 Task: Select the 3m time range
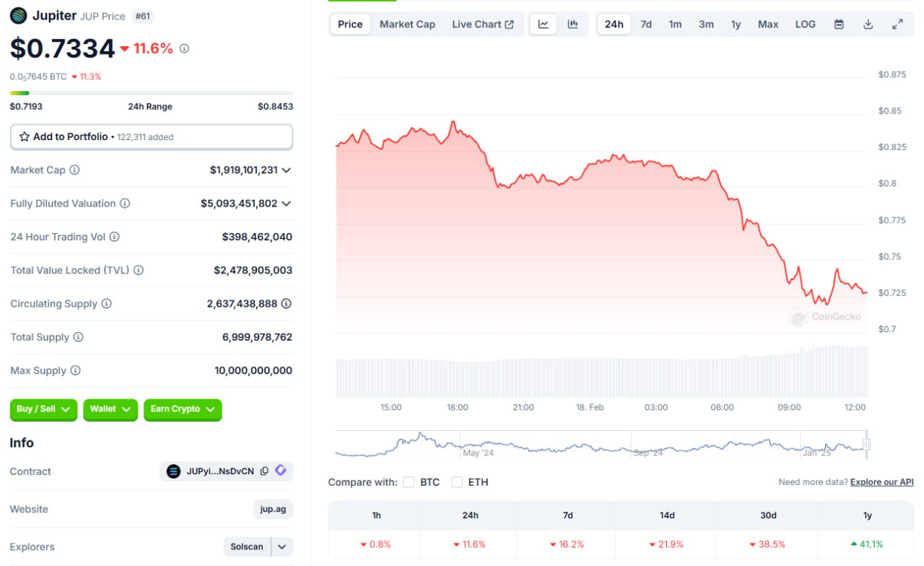(x=706, y=24)
